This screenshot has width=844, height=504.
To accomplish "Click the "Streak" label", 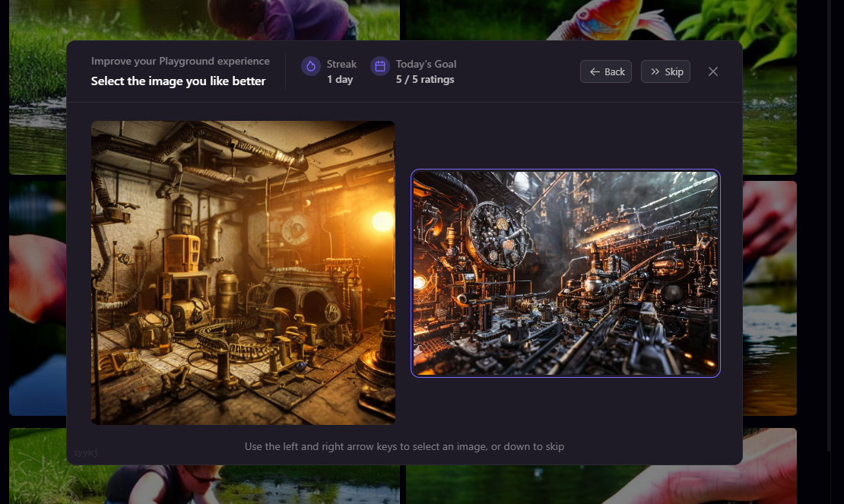I will click(341, 64).
